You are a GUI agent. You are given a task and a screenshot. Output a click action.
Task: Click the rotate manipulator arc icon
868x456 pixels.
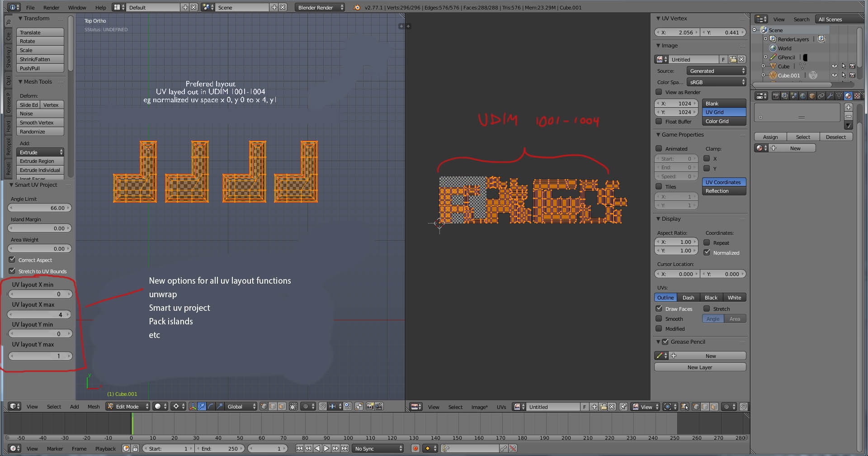coord(211,406)
